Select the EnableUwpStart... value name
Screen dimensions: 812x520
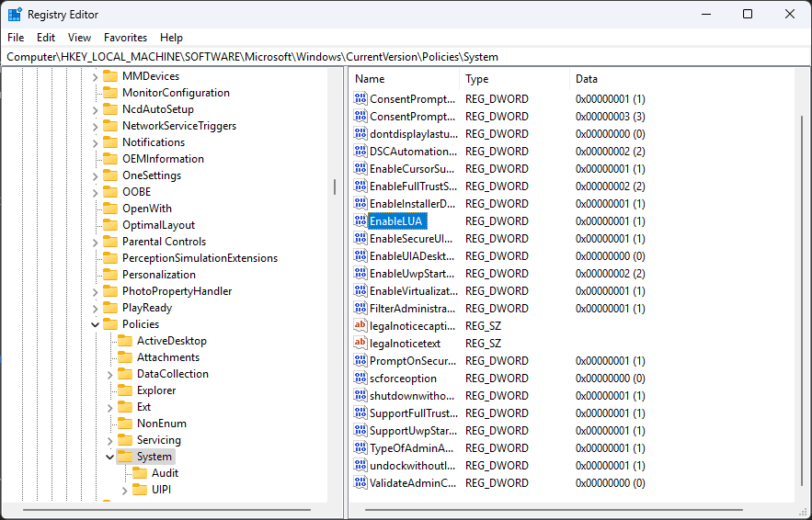(412, 273)
